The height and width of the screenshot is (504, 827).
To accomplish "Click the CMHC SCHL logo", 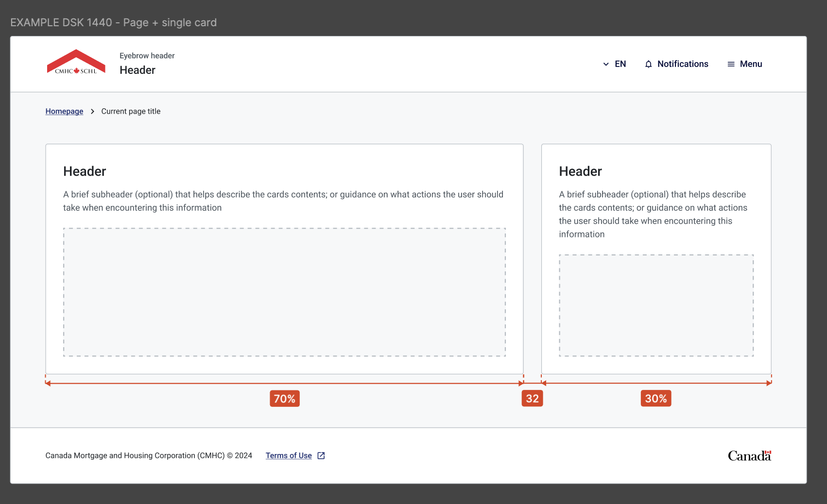I will (76, 62).
